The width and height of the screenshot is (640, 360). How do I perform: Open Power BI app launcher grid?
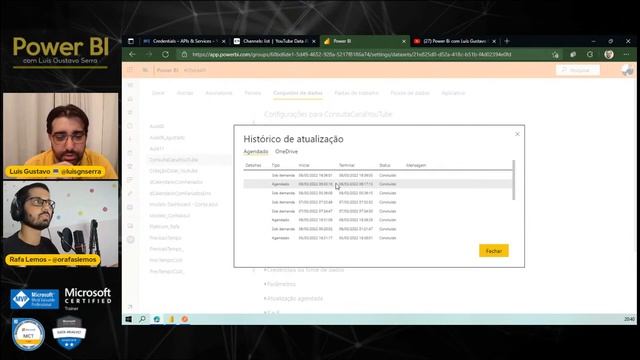click(x=130, y=70)
